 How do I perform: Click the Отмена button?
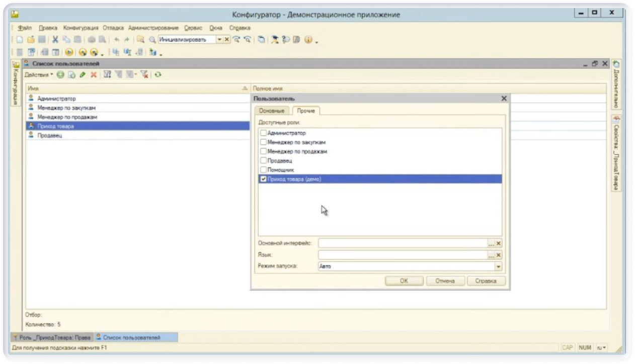(444, 281)
